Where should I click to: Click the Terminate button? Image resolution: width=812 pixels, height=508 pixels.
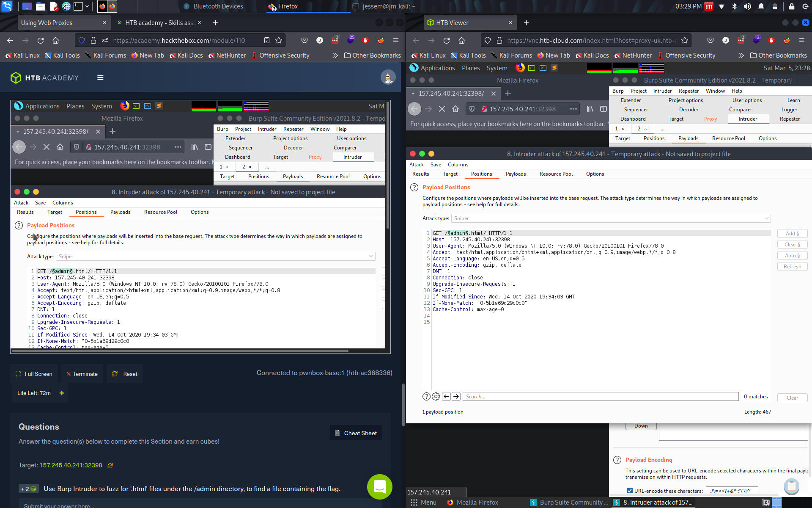(x=82, y=374)
